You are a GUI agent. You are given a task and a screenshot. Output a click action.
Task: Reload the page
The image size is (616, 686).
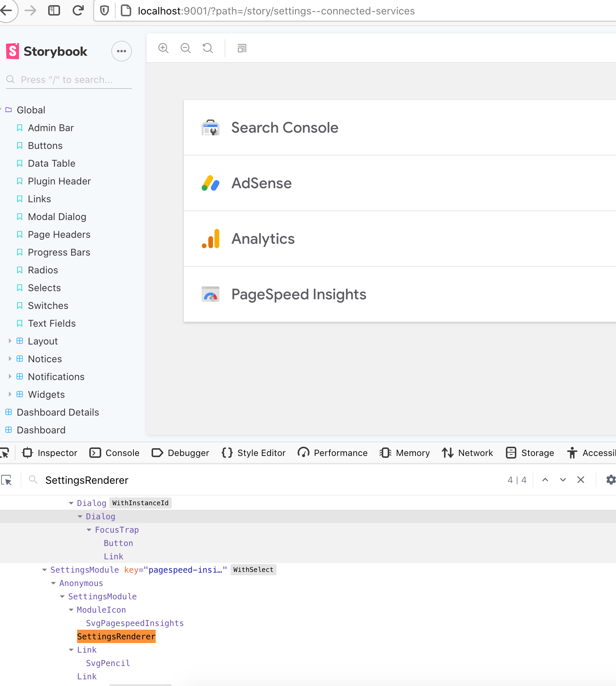(x=78, y=10)
